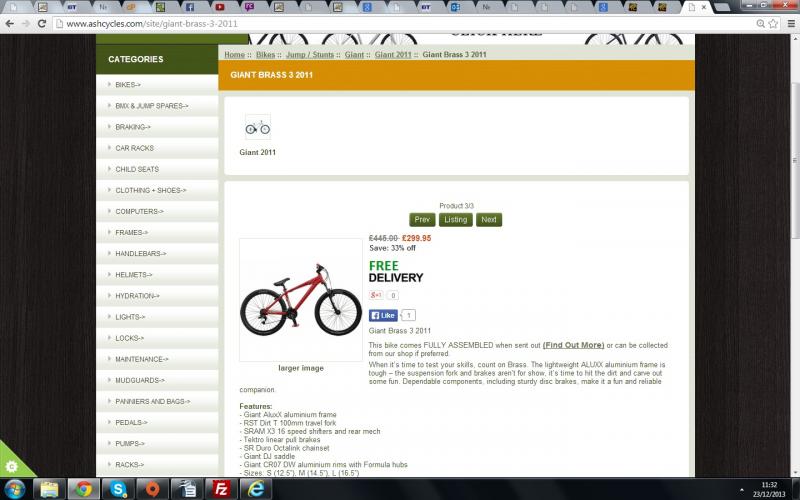Image resolution: width=800 pixels, height=500 pixels.
Task: Open the Chrome menu hamburger icon
Action: (791, 23)
